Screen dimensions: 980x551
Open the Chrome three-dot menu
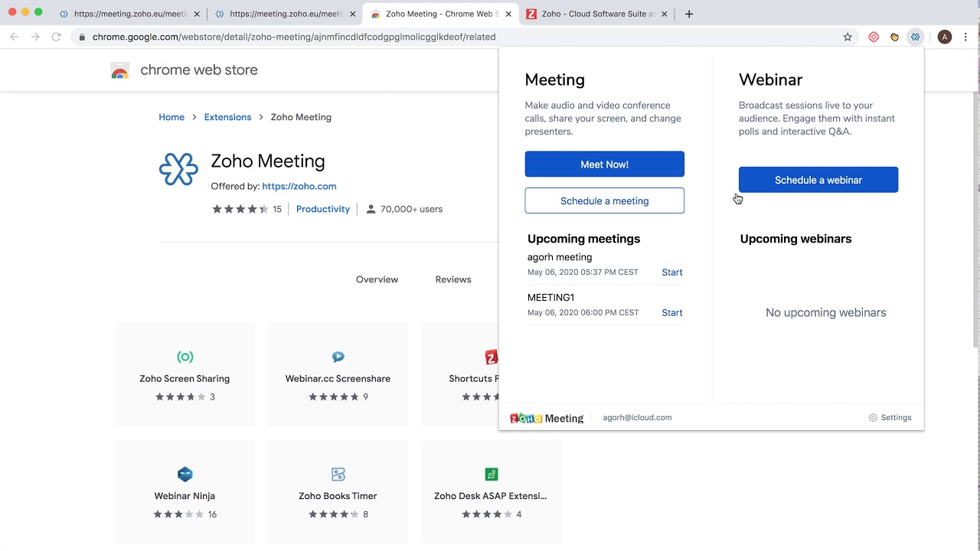point(966,37)
